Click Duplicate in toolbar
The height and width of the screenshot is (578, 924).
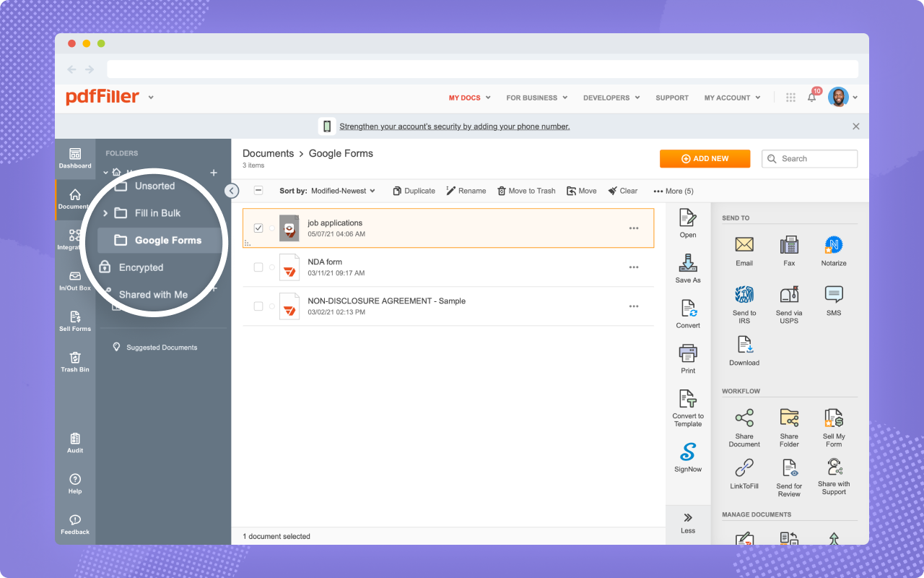coord(414,191)
